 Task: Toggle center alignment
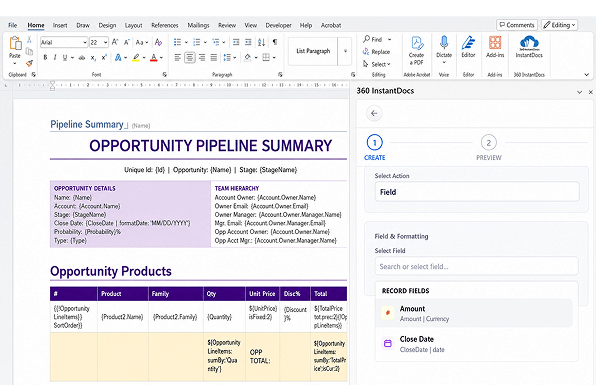click(190, 58)
